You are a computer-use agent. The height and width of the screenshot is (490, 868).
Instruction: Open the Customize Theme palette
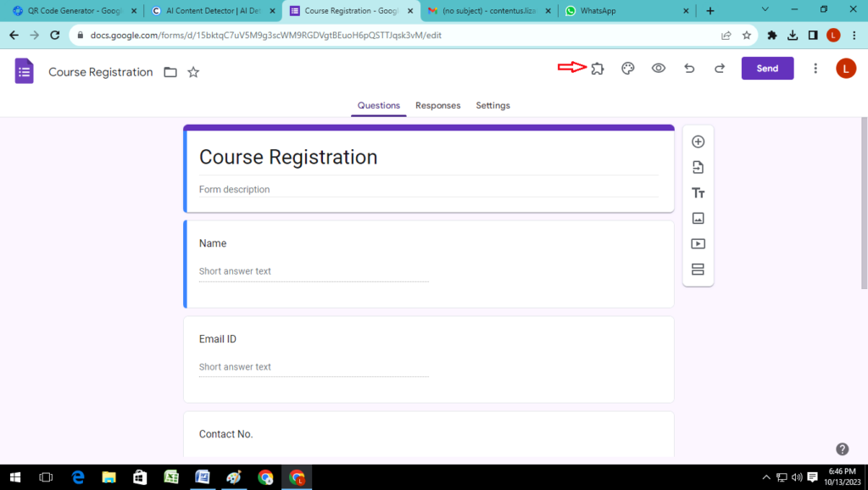pos(628,69)
